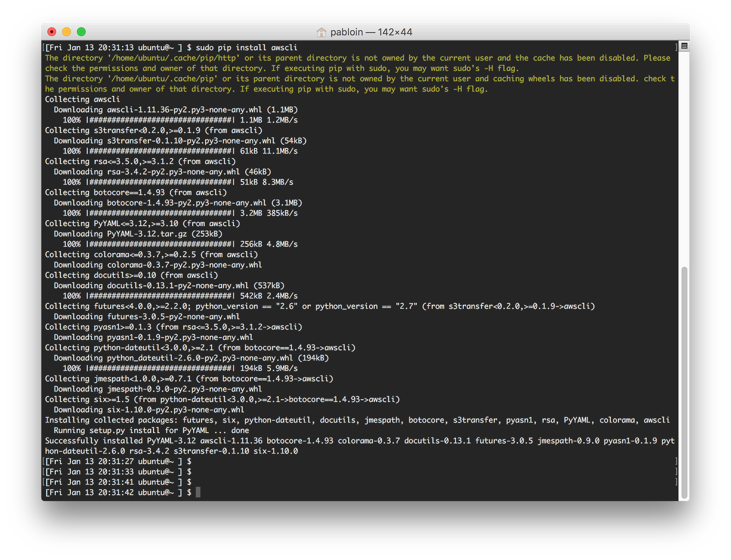Image resolution: width=731 pixels, height=560 pixels.
Task: Click the line 'Collecting awscli'
Action: pos(82,99)
